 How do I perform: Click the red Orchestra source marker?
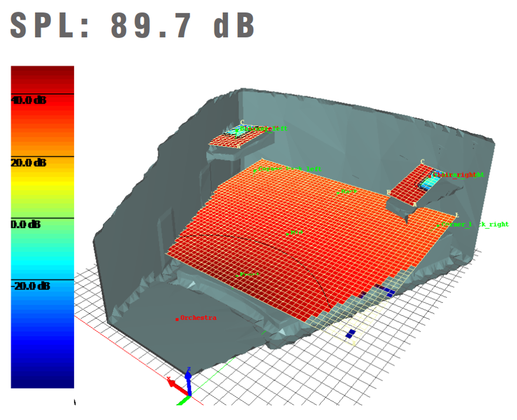[177, 319]
